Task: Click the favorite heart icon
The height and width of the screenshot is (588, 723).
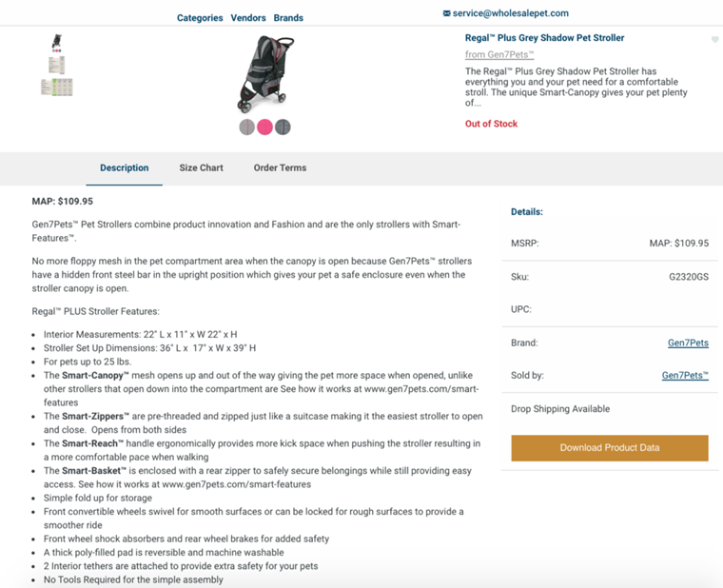Action: (x=715, y=40)
